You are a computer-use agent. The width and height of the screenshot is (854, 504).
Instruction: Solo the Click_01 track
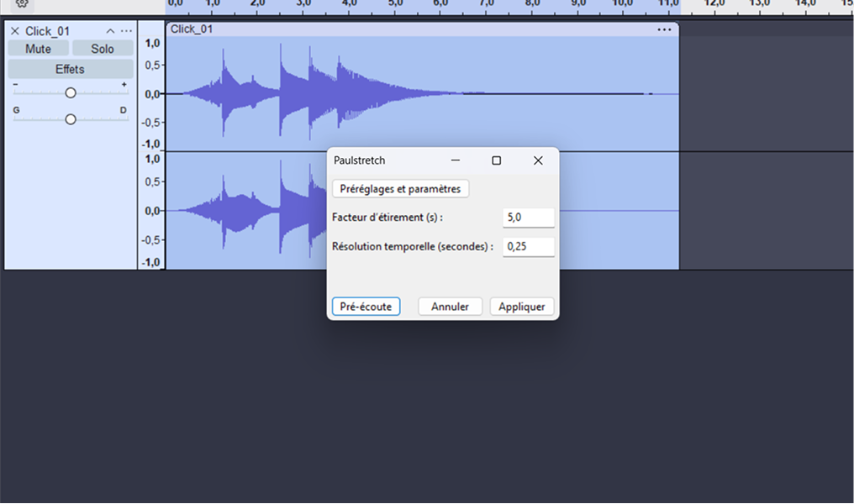103,49
